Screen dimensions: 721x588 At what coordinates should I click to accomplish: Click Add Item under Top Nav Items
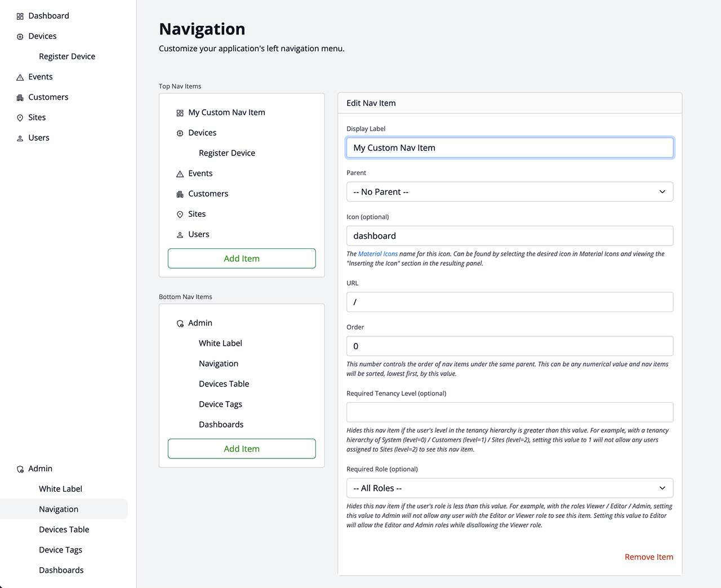(x=242, y=259)
